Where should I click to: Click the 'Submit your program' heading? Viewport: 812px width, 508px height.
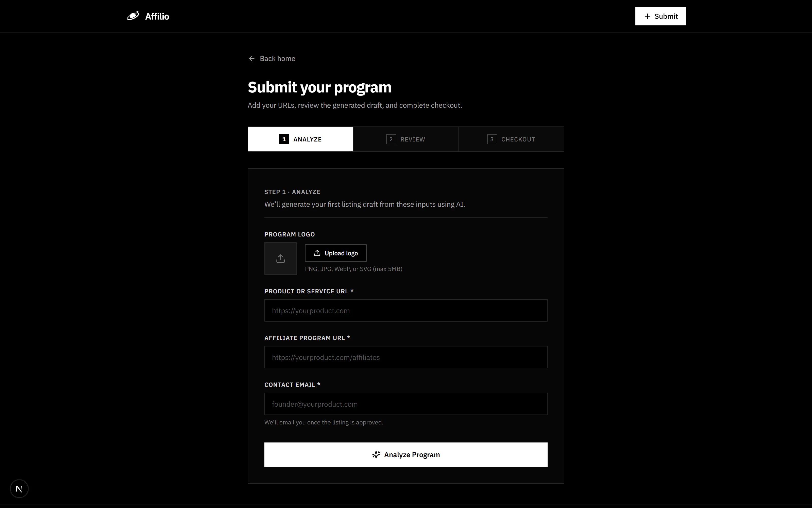click(319, 87)
